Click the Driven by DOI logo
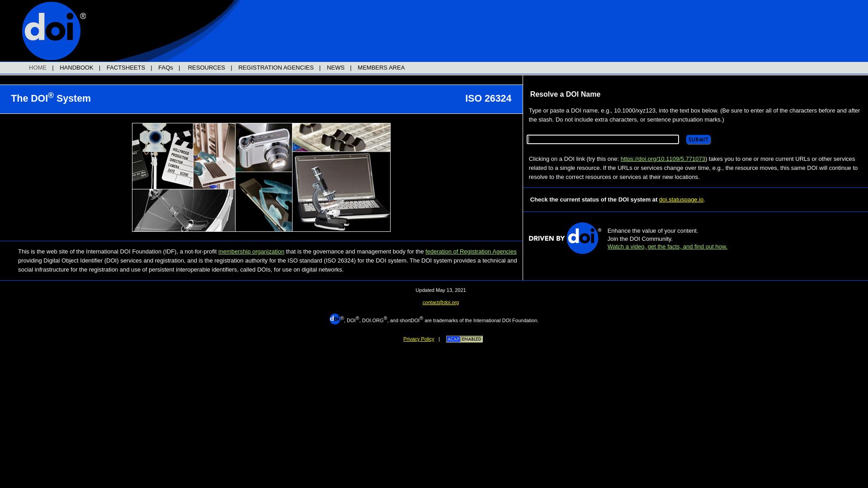The height and width of the screenshot is (488, 868). tap(565, 238)
